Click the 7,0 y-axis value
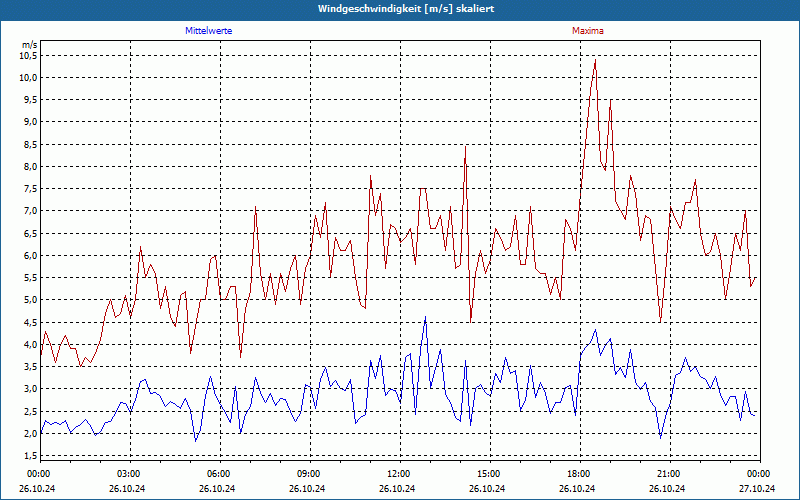 (31, 211)
